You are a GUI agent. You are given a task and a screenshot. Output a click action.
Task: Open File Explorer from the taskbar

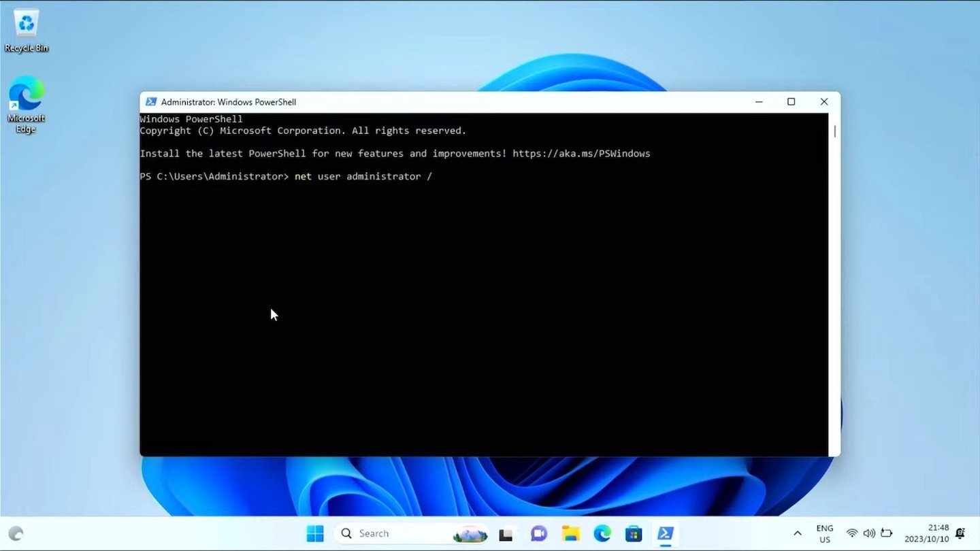pyautogui.click(x=570, y=534)
